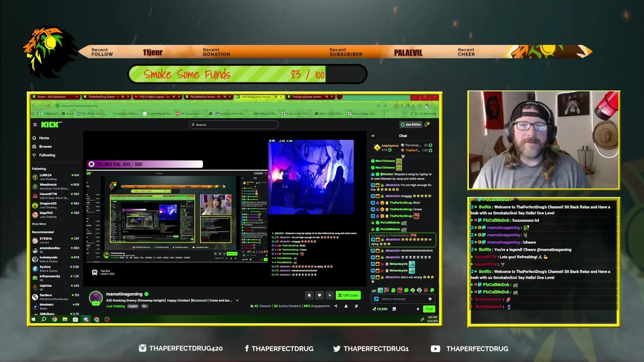Open recommended channel Syztmz

pyautogui.click(x=56, y=268)
